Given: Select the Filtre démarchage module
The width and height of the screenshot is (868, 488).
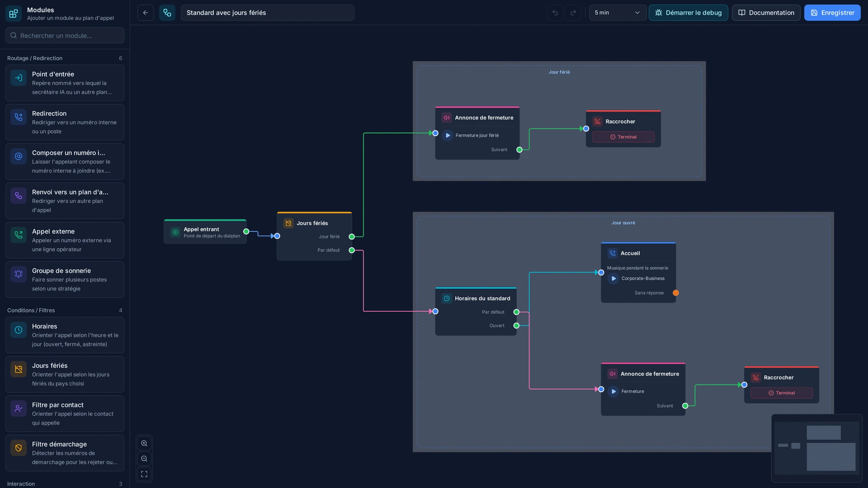Looking at the screenshot, I should click(65, 453).
